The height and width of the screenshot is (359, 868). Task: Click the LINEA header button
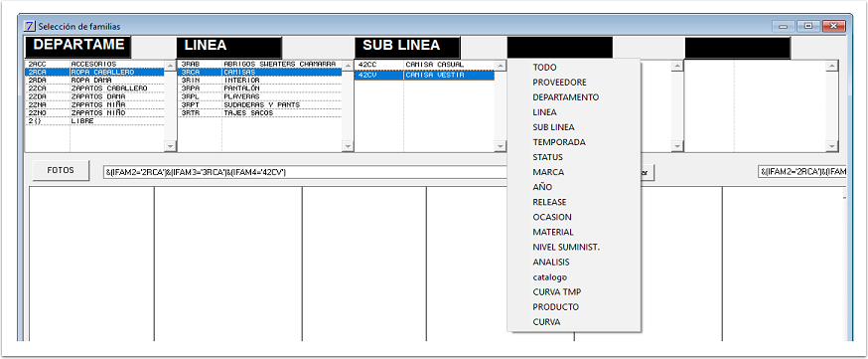point(229,48)
